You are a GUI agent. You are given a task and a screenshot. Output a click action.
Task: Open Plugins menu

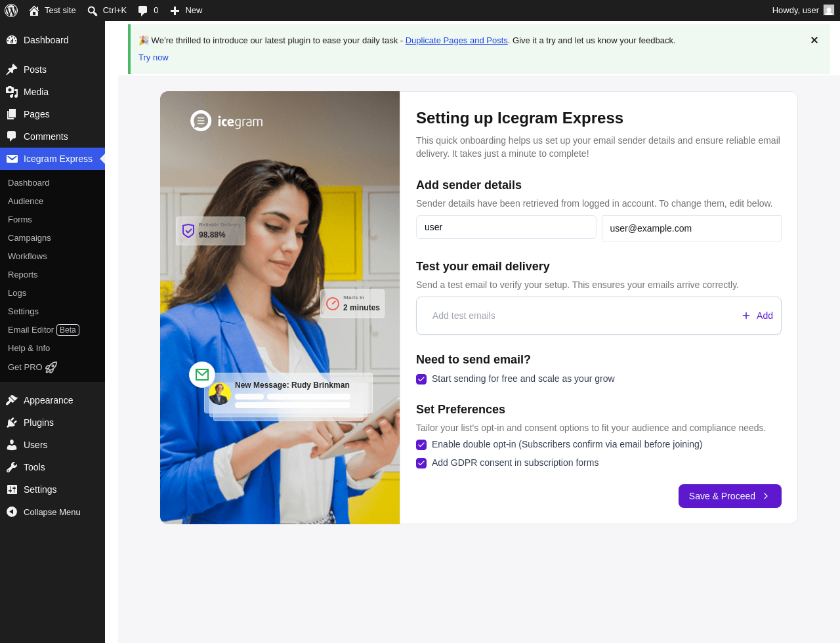(x=52, y=423)
